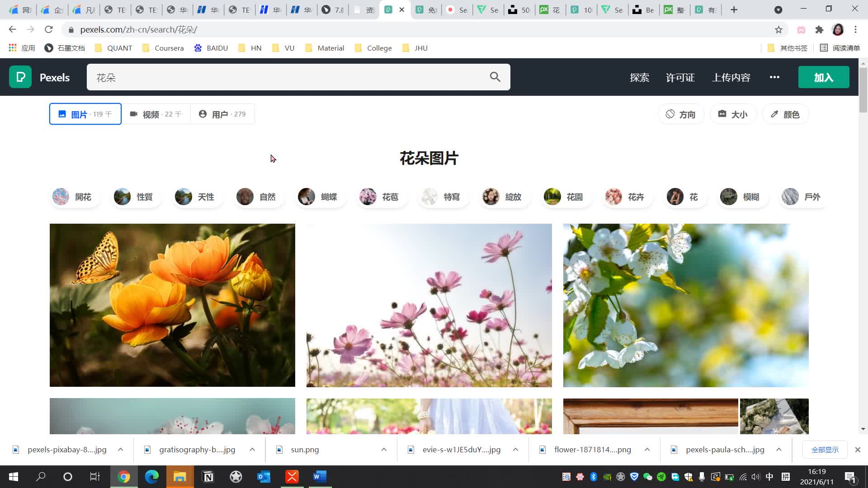Open the College bookmark folder
868x488 pixels.
point(373,48)
